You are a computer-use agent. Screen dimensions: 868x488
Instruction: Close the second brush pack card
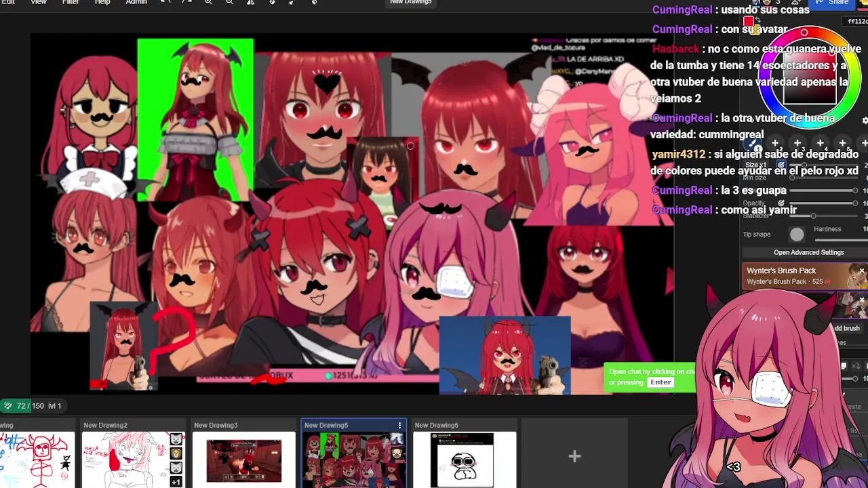[x=862, y=300]
